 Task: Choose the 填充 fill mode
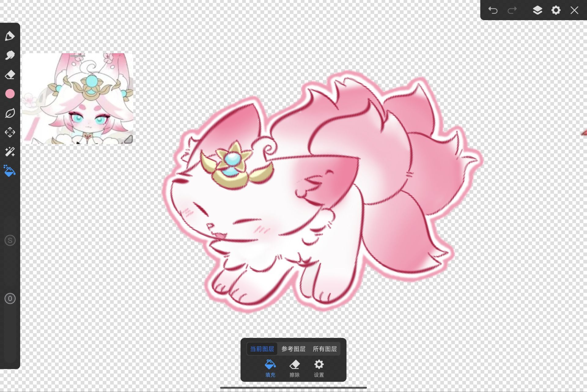(270, 368)
